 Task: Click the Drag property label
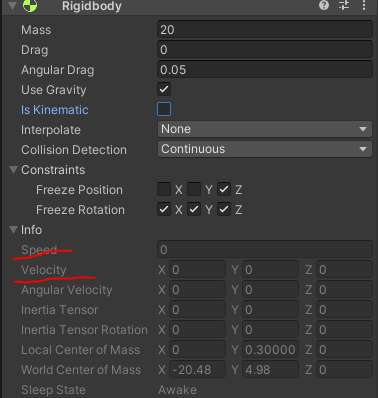pos(34,50)
